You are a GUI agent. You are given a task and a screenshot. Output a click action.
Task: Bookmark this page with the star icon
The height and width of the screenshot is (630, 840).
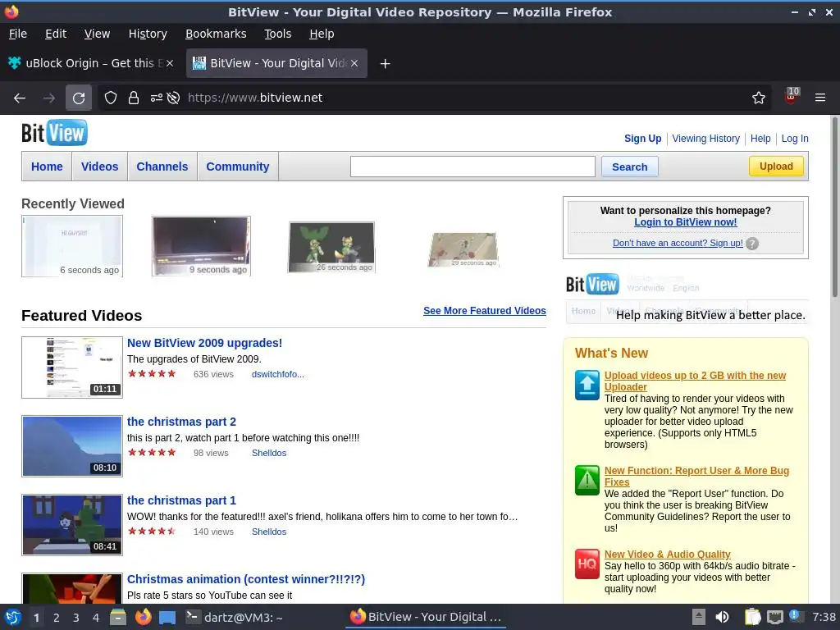coord(758,98)
